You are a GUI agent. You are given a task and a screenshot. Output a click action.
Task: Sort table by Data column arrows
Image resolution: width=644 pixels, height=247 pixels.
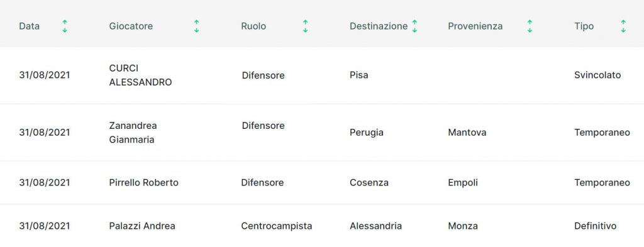65,26
